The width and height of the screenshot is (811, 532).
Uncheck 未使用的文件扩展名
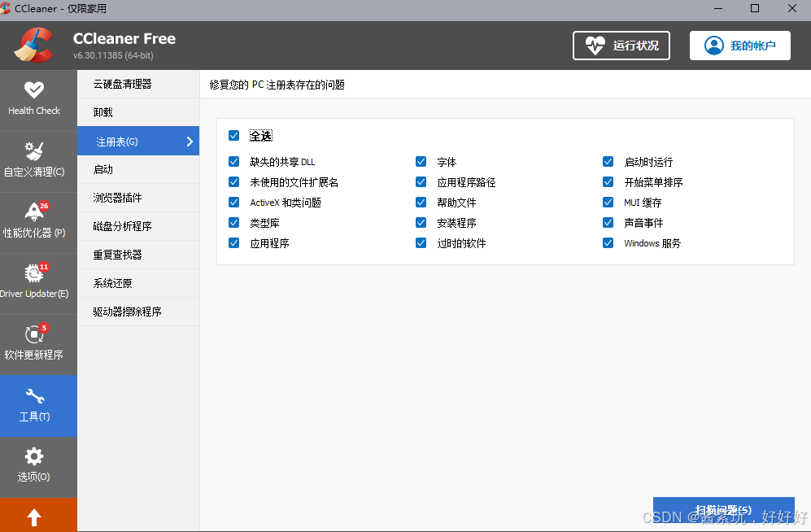pyautogui.click(x=233, y=182)
